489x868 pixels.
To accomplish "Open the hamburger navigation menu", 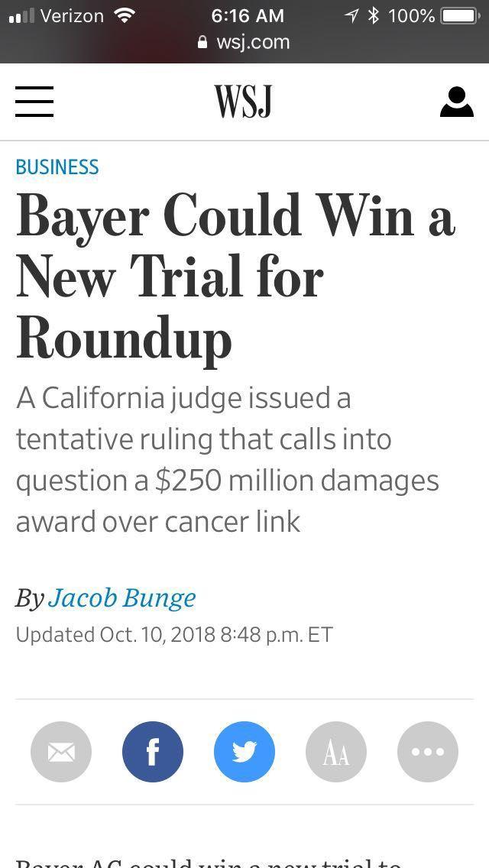I will [34, 102].
